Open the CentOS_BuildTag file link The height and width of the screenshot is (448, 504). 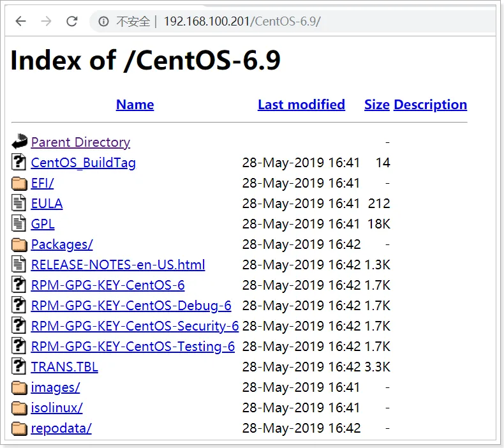83,163
